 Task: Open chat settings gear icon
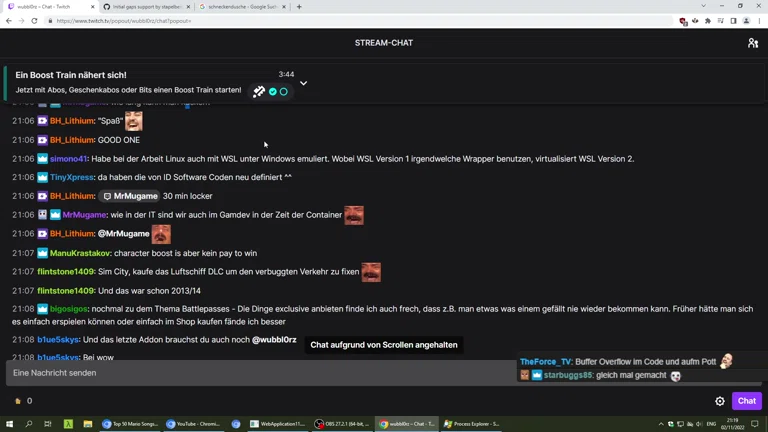coord(719,401)
